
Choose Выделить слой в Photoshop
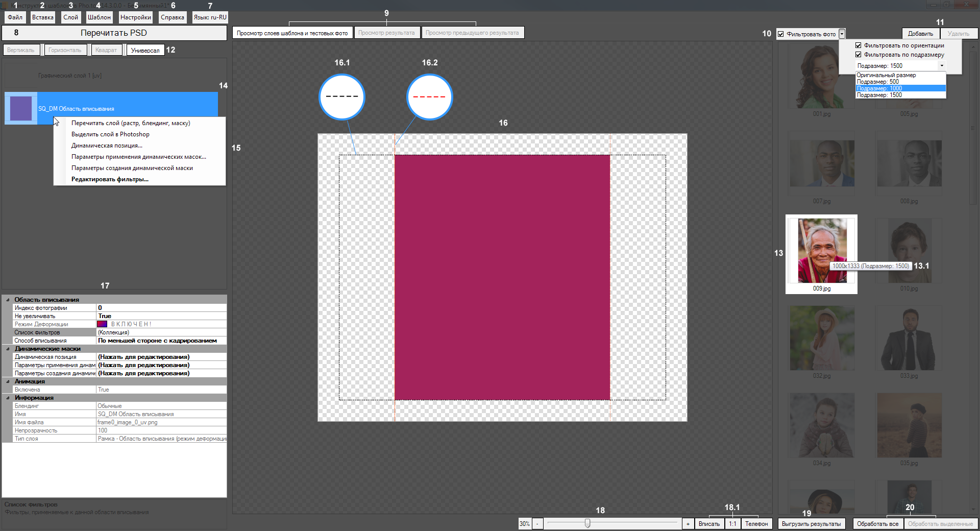(x=139, y=134)
